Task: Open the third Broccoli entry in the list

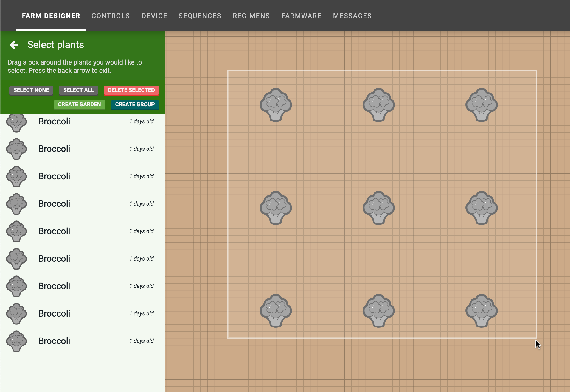Action: point(54,176)
